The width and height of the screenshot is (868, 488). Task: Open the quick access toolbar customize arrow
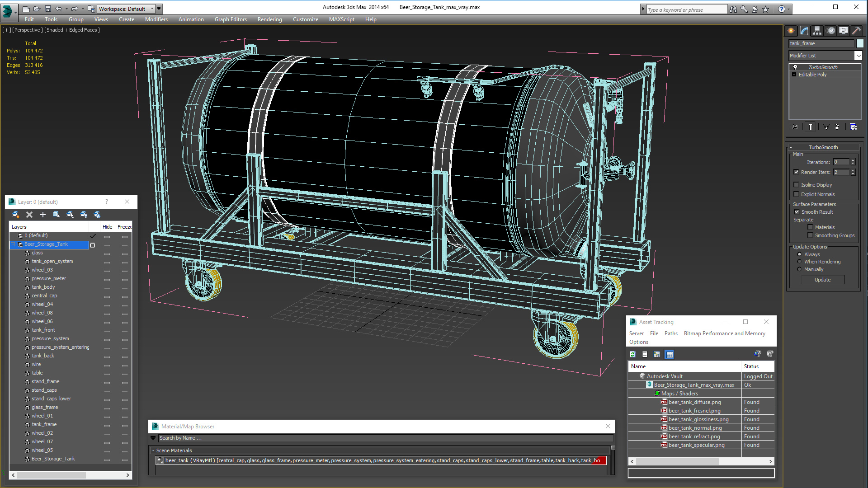pyautogui.click(x=159, y=9)
